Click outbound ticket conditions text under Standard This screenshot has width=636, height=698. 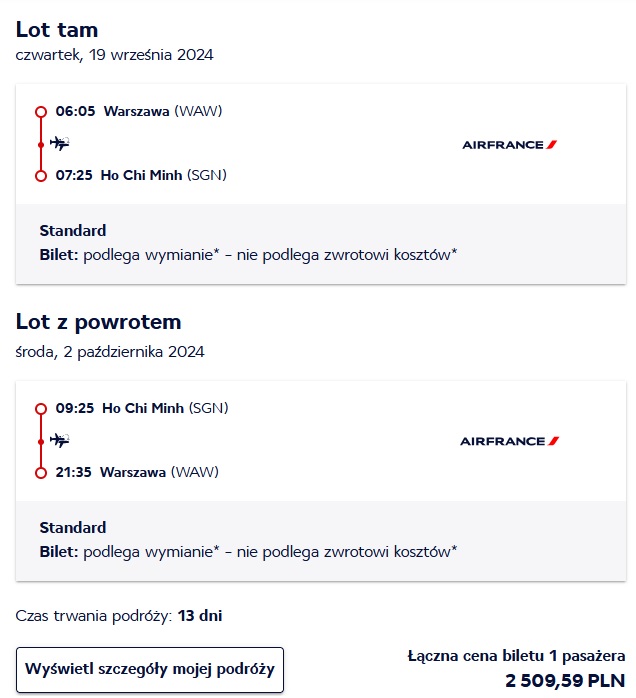coord(248,255)
